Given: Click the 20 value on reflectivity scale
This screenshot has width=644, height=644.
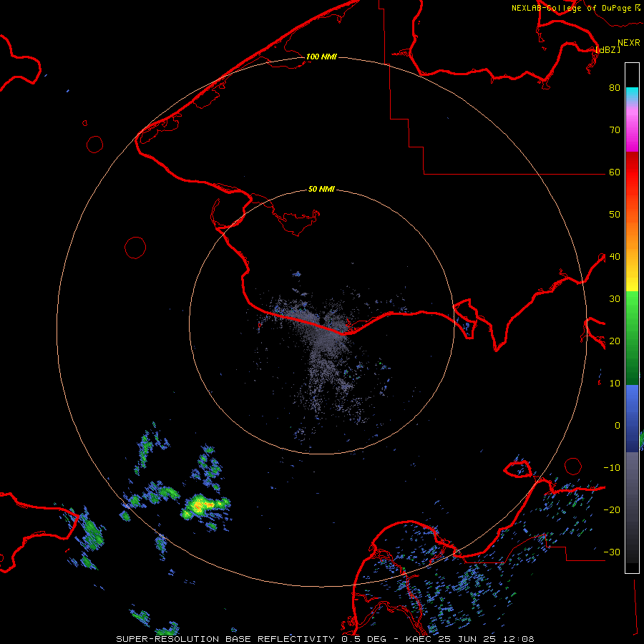Looking at the screenshot, I should click(x=615, y=341).
